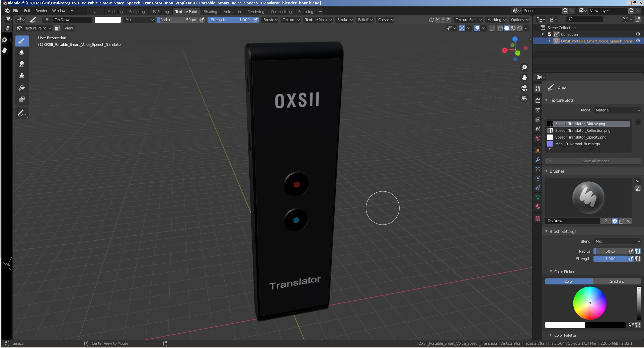The image size is (644, 348).
Task: Open the File menu
Action: (x=16, y=11)
